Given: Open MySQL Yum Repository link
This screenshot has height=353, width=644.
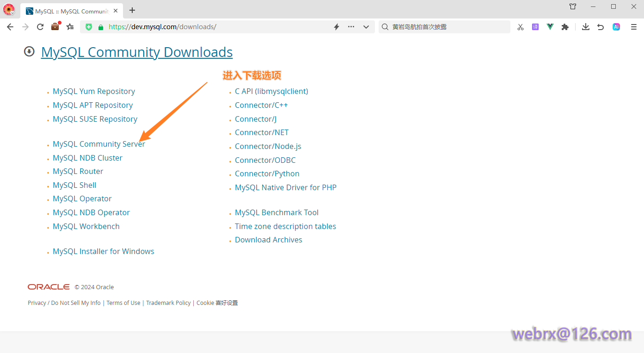Looking at the screenshot, I should pos(94,92).
